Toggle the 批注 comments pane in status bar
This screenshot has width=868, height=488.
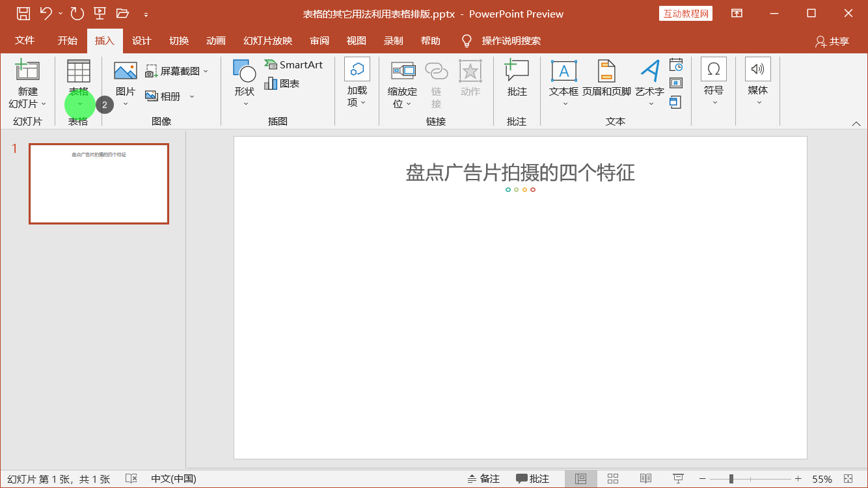pyautogui.click(x=534, y=478)
